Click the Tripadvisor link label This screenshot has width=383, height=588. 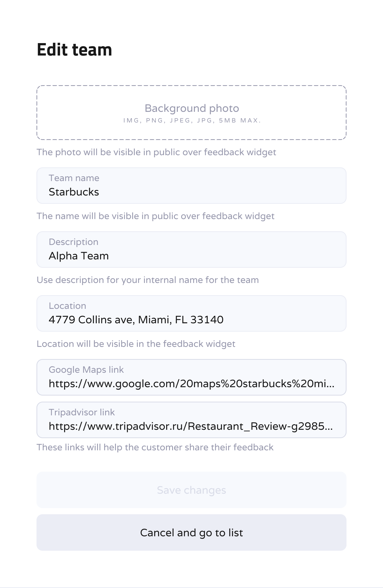82,412
